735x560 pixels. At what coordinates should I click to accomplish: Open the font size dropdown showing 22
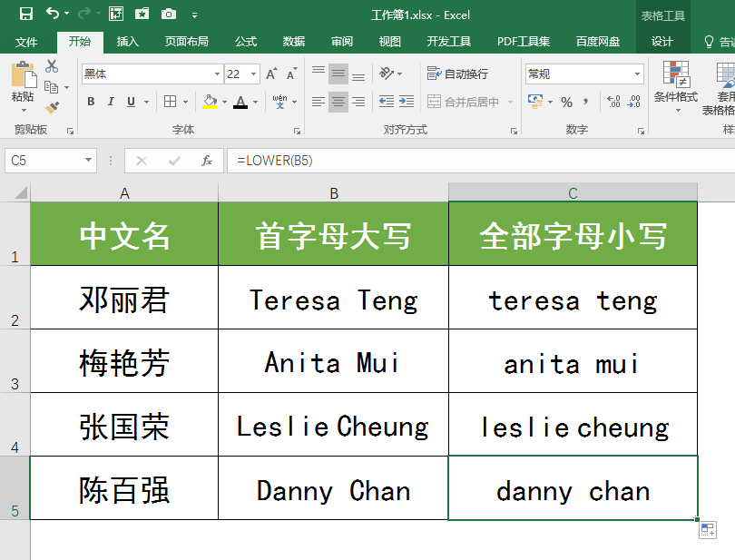[253, 74]
